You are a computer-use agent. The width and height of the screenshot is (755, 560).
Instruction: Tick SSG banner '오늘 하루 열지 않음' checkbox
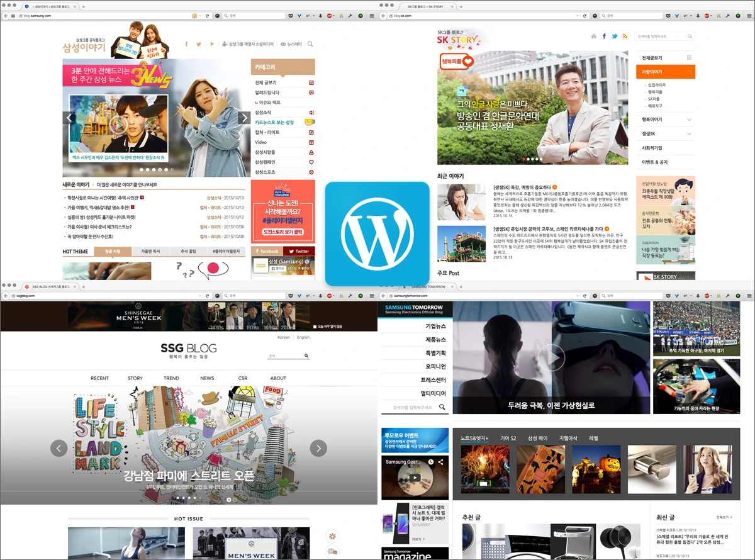[315, 327]
